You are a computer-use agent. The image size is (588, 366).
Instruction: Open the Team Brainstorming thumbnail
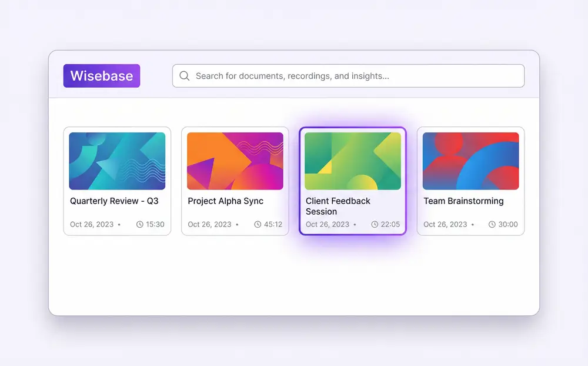470,161
